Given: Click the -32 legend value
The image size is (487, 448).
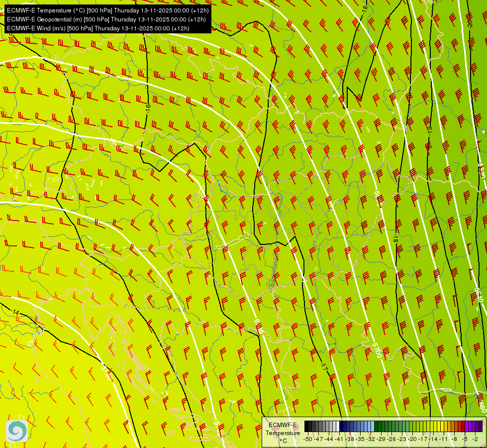Looking at the screenshot, I should coord(371,439).
